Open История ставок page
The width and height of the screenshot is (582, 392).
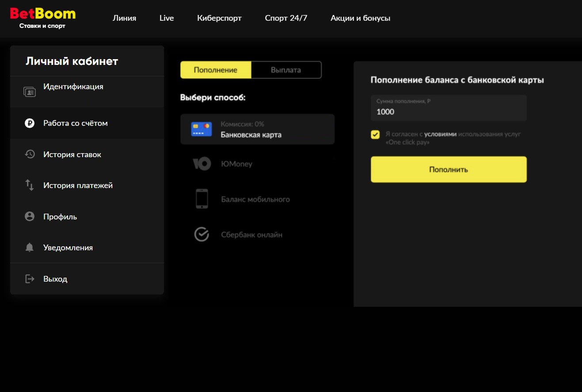pos(87,154)
